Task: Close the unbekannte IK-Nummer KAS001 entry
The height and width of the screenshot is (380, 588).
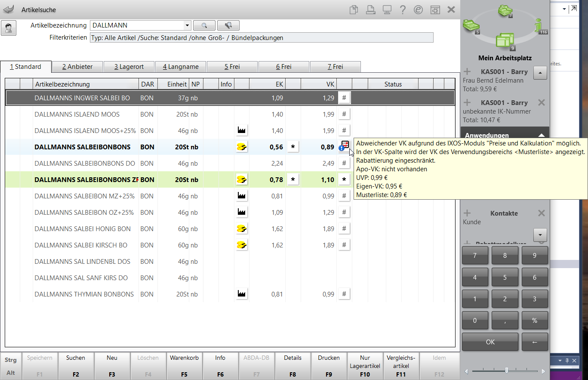Action: 542,102
